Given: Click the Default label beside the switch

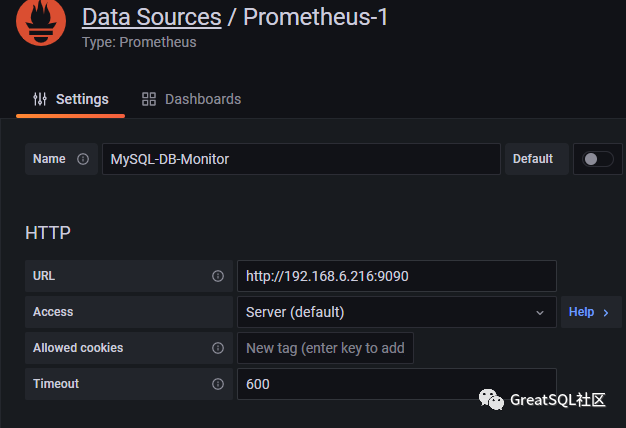Looking at the screenshot, I should click(x=532, y=159).
